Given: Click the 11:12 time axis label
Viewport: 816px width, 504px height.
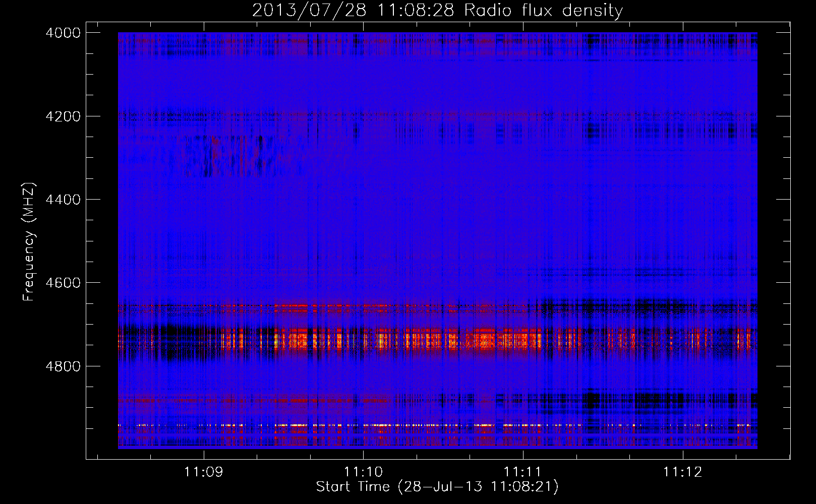Looking at the screenshot, I should (682, 472).
